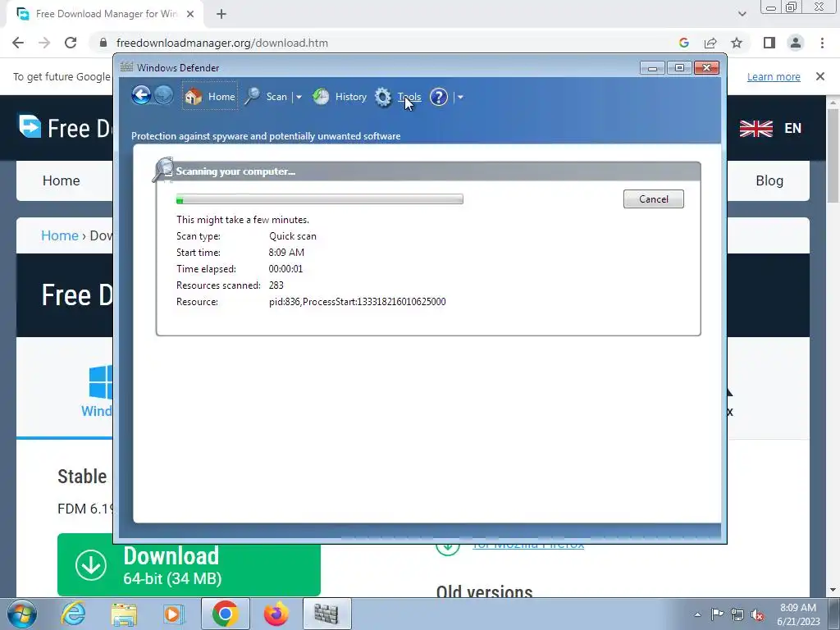Open the Chrome profile avatar
The height and width of the screenshot is (630, 840).
pos(796,43)
